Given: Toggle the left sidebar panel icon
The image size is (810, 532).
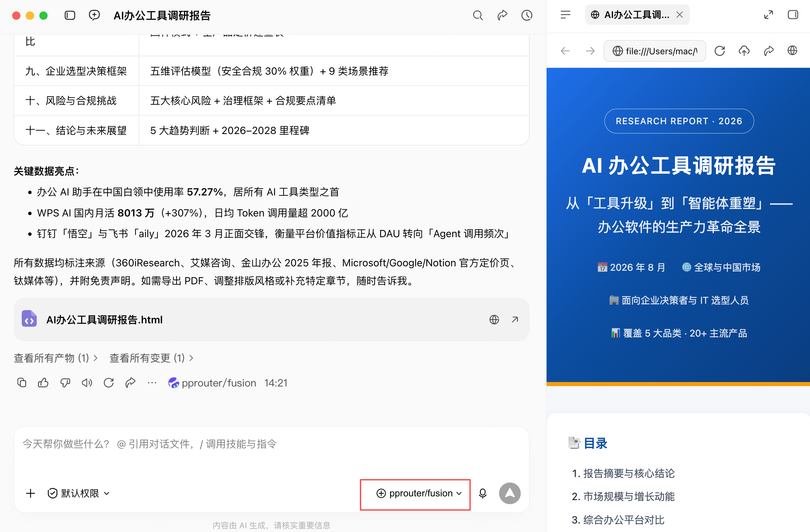Looking at the screenshot, I should point(70,15).
